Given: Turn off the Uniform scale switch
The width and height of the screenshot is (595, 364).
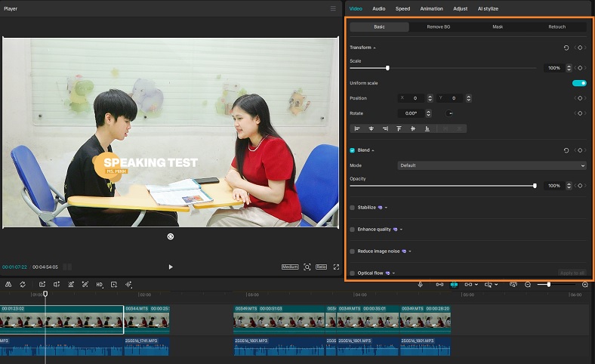Looking at the screenshot, I should [579, 83].
